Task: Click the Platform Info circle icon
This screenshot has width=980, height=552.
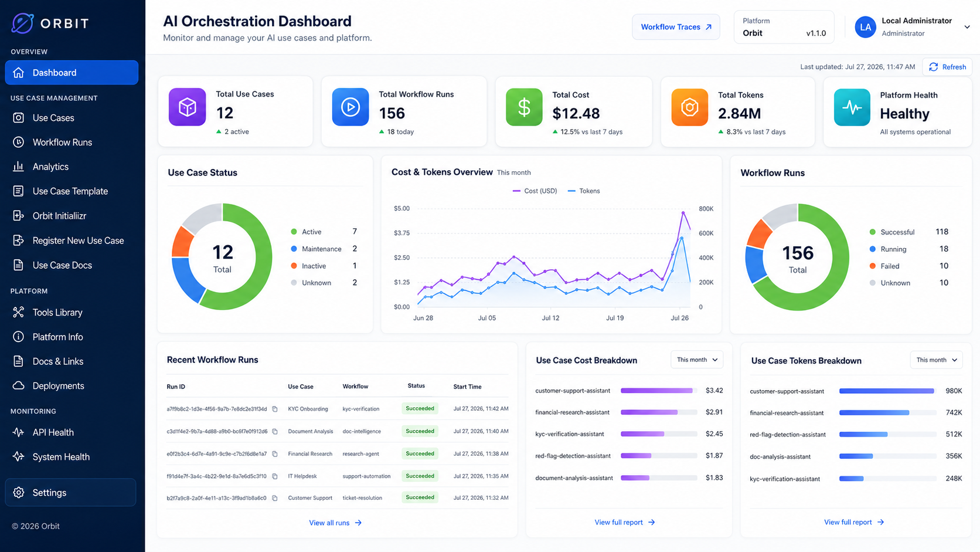Action: coord(19,337)
